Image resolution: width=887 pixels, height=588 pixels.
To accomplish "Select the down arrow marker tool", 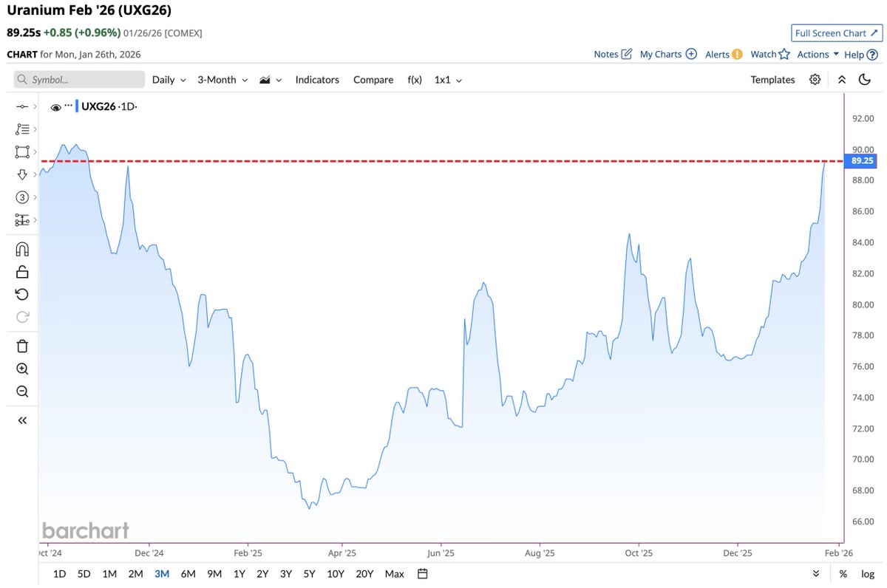I will tap(22, 174).
